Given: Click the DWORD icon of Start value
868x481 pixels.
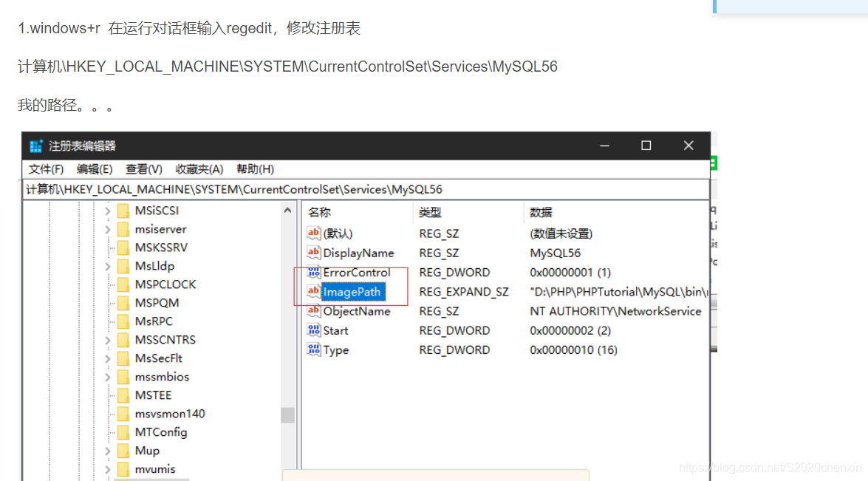Looking at the screenshot, I should coord(314,330).
